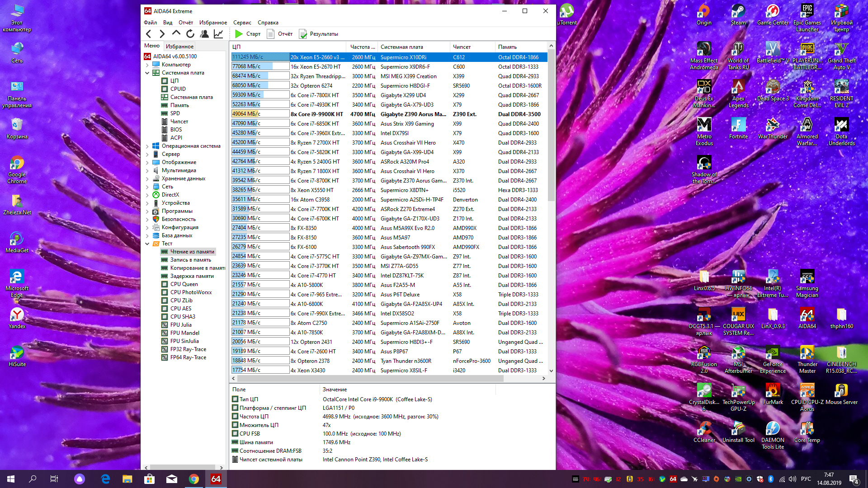Viewport: 868px width, 488px height.
Task: Select the CPU Queen test
Action: point(184,284)
